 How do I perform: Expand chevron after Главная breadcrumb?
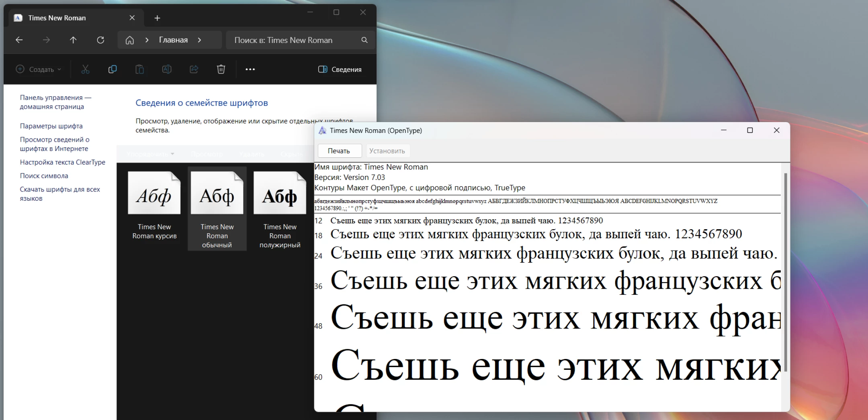click(x=199, y=40)
